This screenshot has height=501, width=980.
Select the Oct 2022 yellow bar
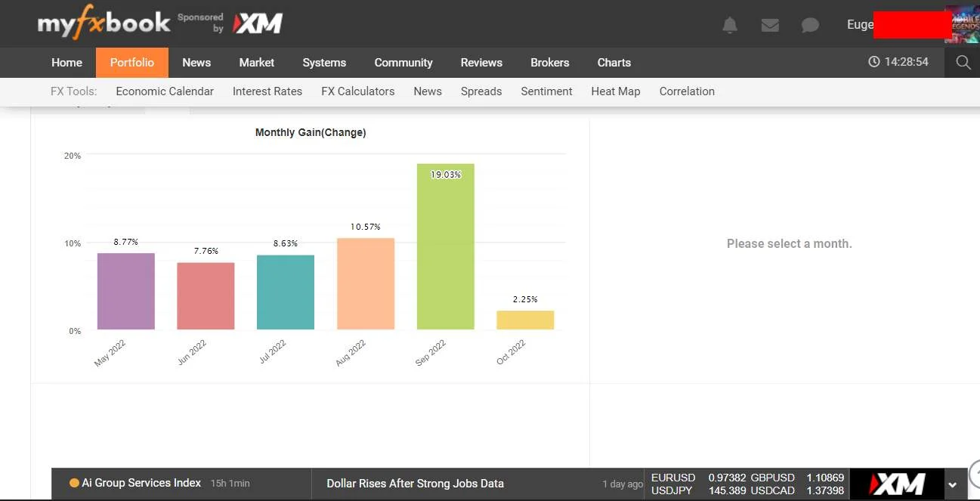point(525,320)
